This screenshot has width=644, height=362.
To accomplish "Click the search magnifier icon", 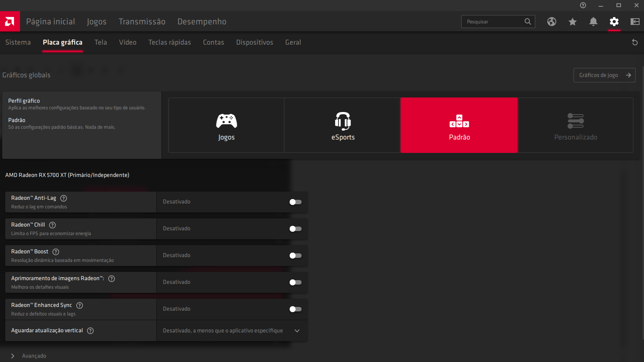I will point(528,22).
